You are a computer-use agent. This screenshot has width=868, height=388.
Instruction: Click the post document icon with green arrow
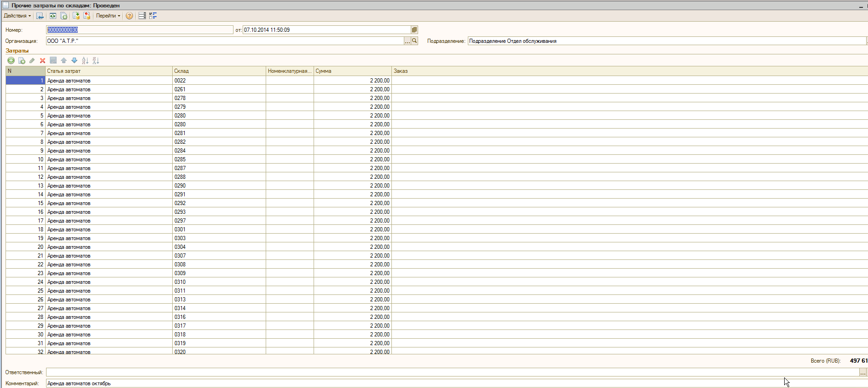click(x=76, y=16)
